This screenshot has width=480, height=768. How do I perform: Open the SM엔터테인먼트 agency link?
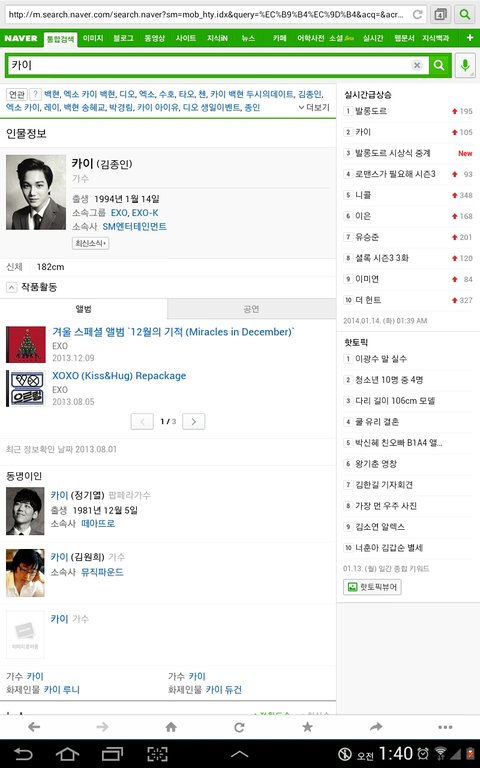134,226
